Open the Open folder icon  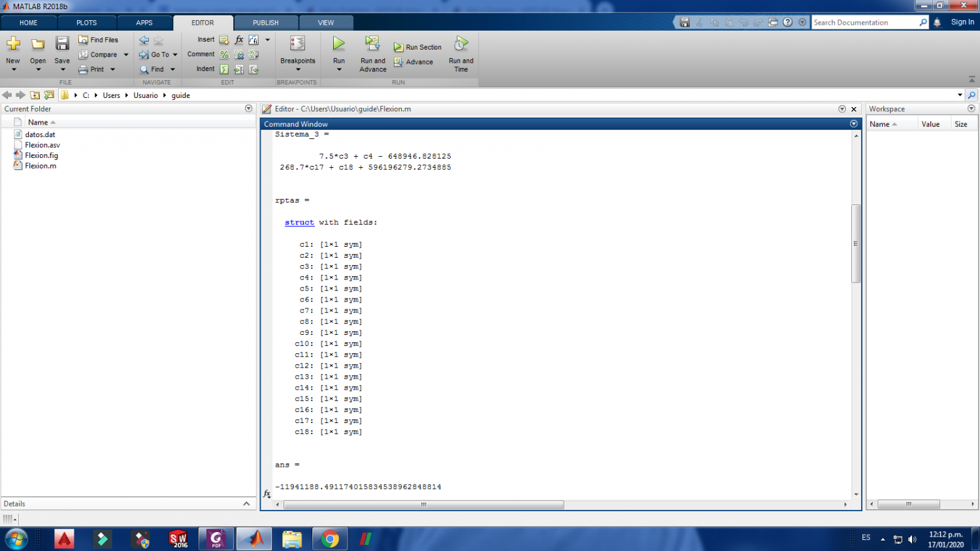coord(38,44)
